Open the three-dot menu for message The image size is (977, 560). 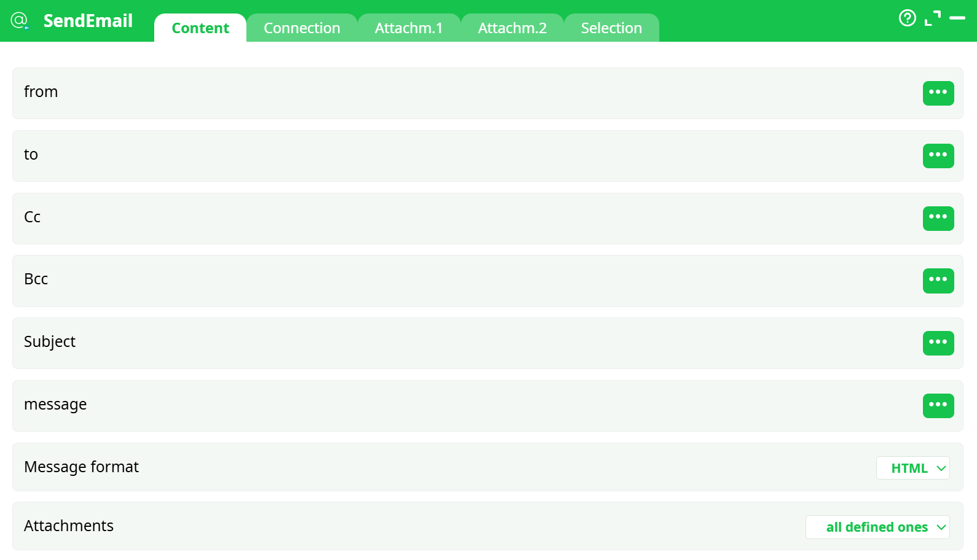point(938,405)
